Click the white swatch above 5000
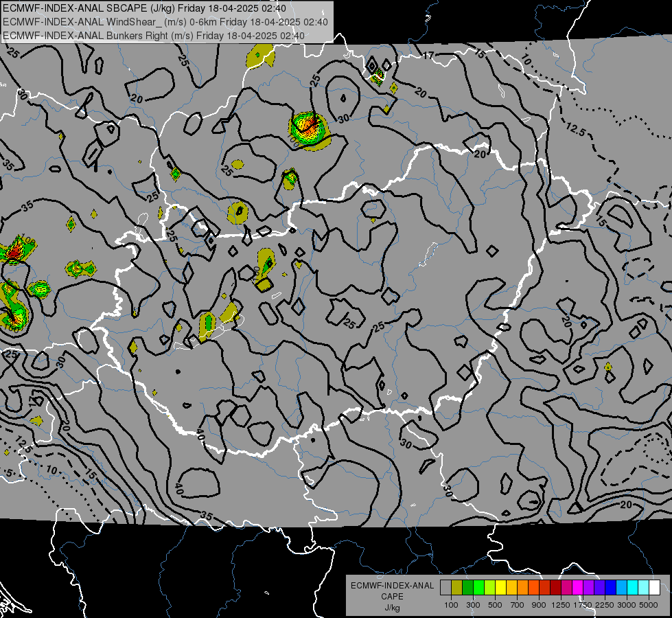The height and width of the screenshot is (618, 672). coord(655,588)
